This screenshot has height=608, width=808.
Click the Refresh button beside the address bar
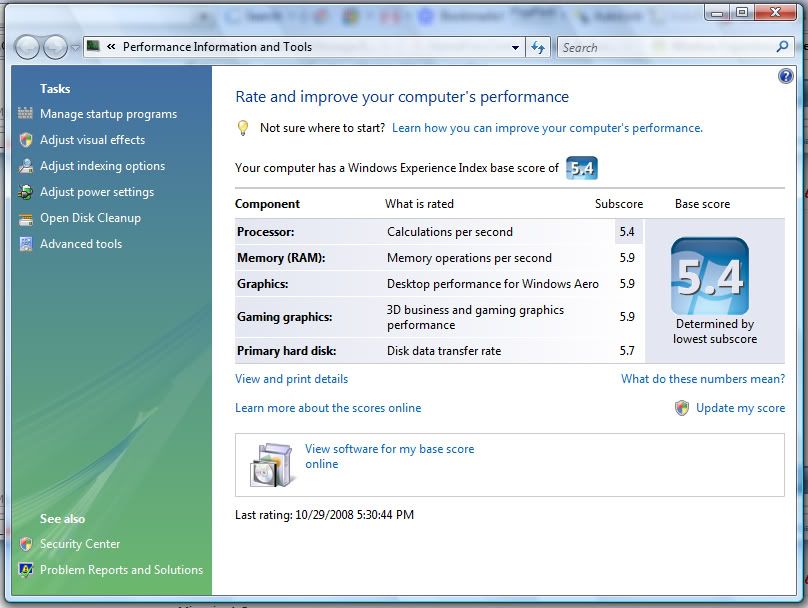538,47
